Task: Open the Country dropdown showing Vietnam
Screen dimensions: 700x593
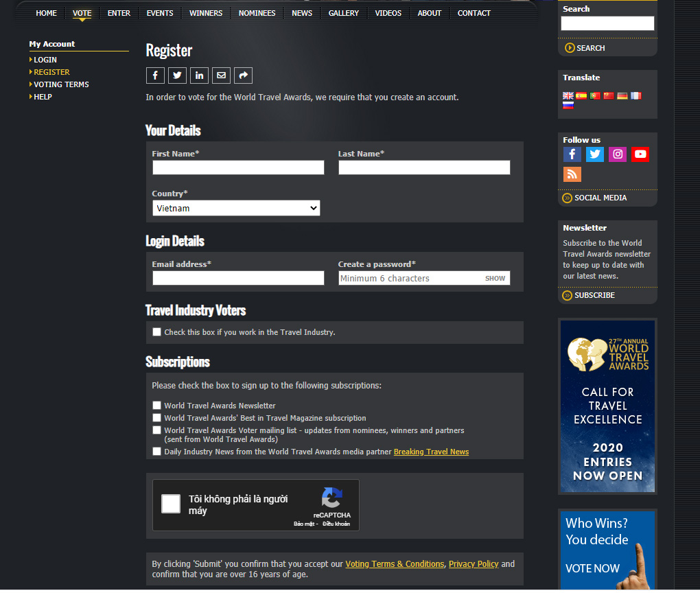Action: [236, 208]
